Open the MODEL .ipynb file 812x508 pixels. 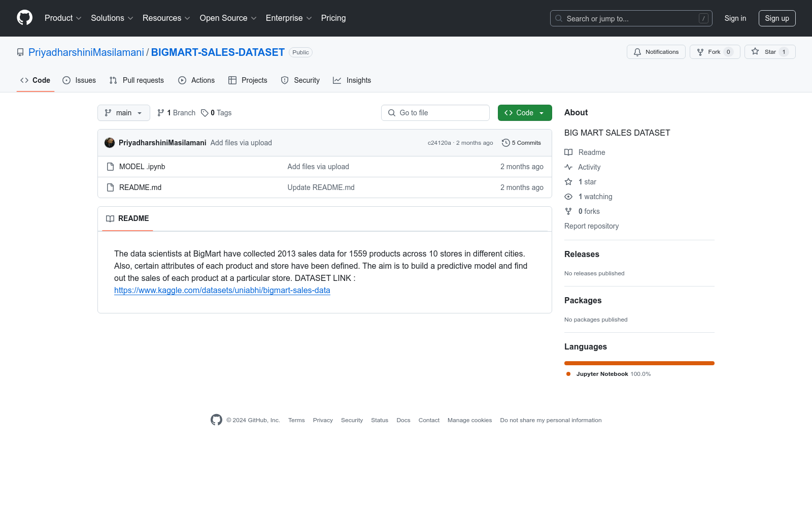[x=142, y=167]
